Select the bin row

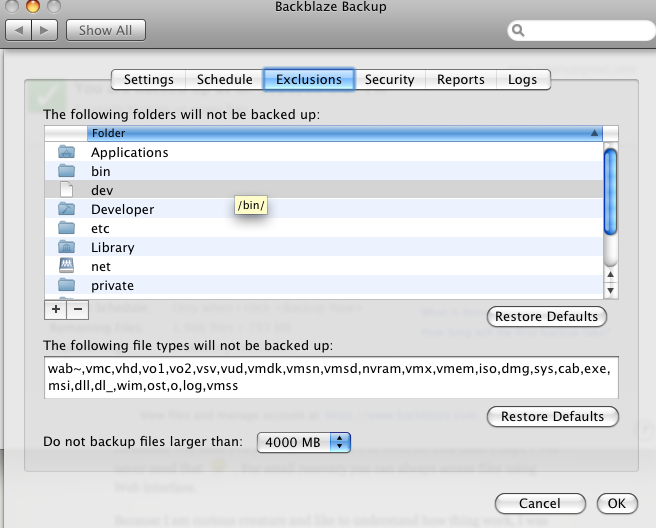click(324, 171)
